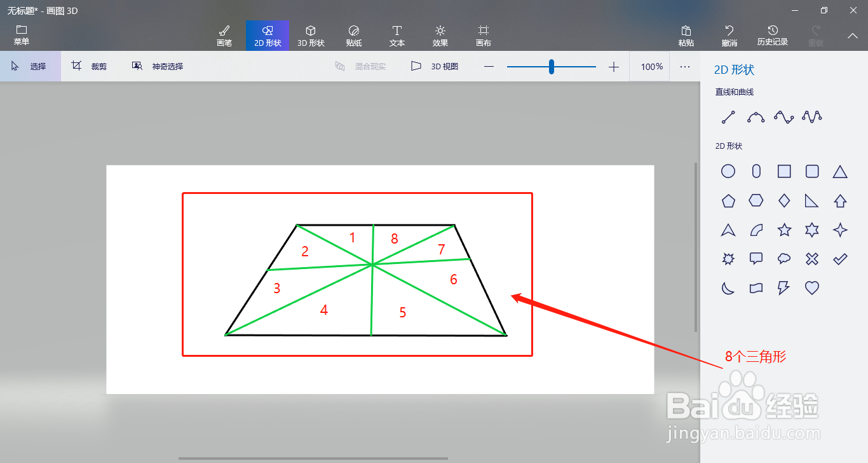Pick the pentagon shape
This screenshot has height=463, width=868.
click(728, 200)
